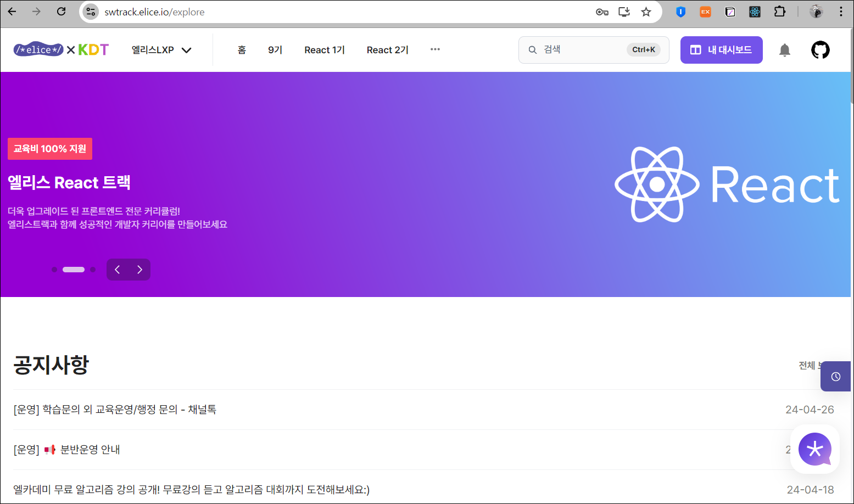Viewport: 854px width, 504px height.
Task: Open the clock history side widget
Action: tap(835, 377)
